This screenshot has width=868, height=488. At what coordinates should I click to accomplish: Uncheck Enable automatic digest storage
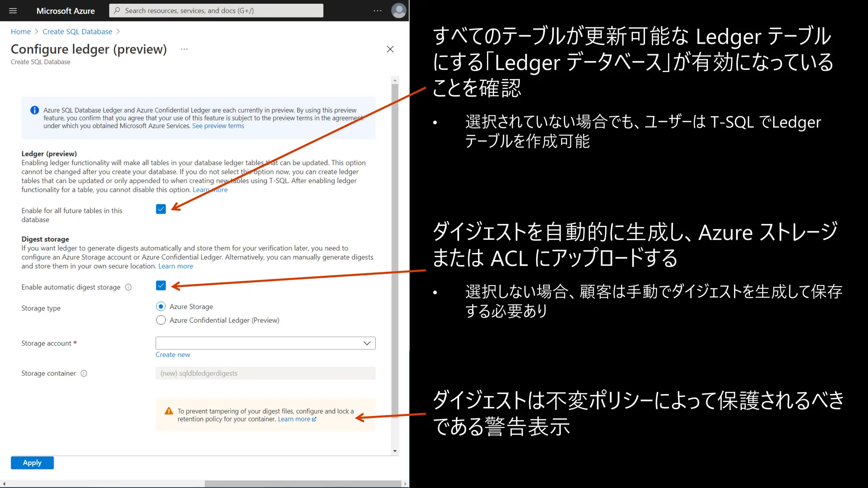coord(161,286)
